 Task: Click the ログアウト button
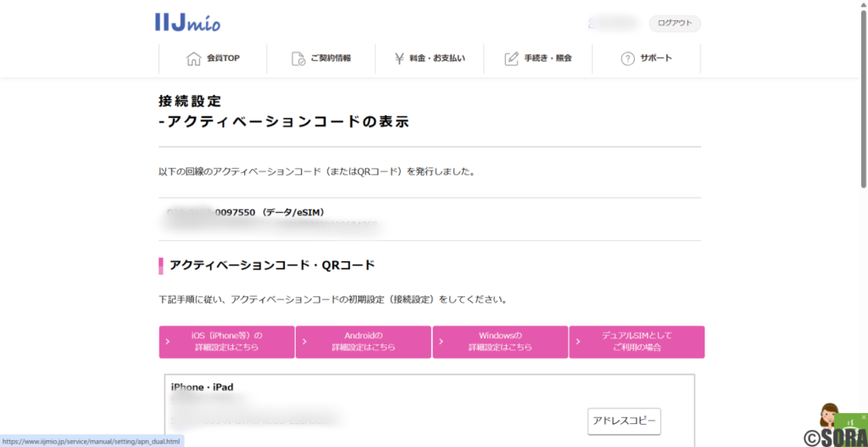[675, 23]
